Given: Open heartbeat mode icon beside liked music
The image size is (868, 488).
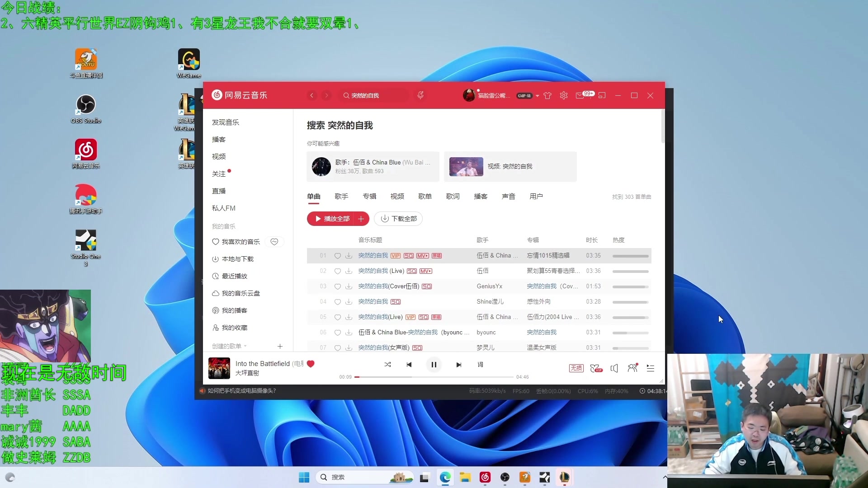Looking at the screenshot, I should (x=274, y=242).
